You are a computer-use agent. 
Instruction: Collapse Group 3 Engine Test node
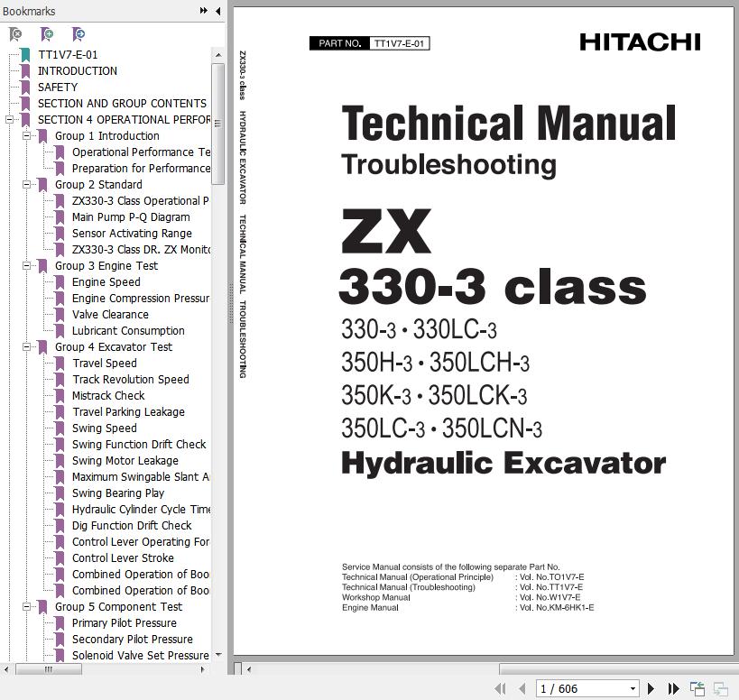pyautogui.click(x=27, y=266)
